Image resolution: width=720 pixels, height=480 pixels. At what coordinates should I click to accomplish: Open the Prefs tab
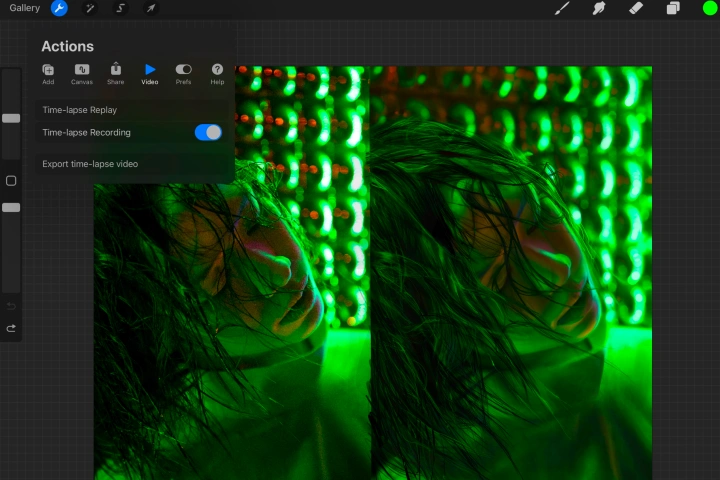pos(183,74)
